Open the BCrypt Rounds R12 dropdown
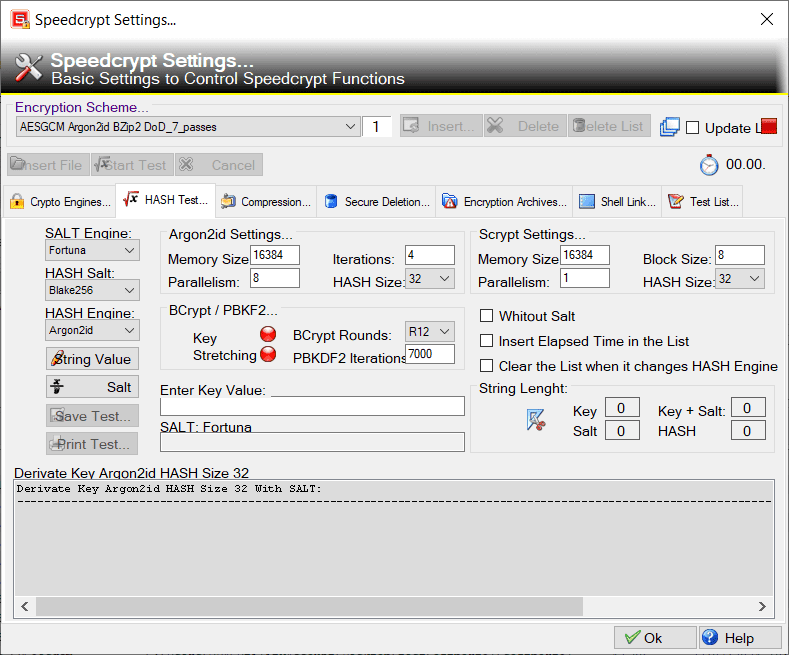This screenshot has width=789, height=655. [x=430, y=332]
